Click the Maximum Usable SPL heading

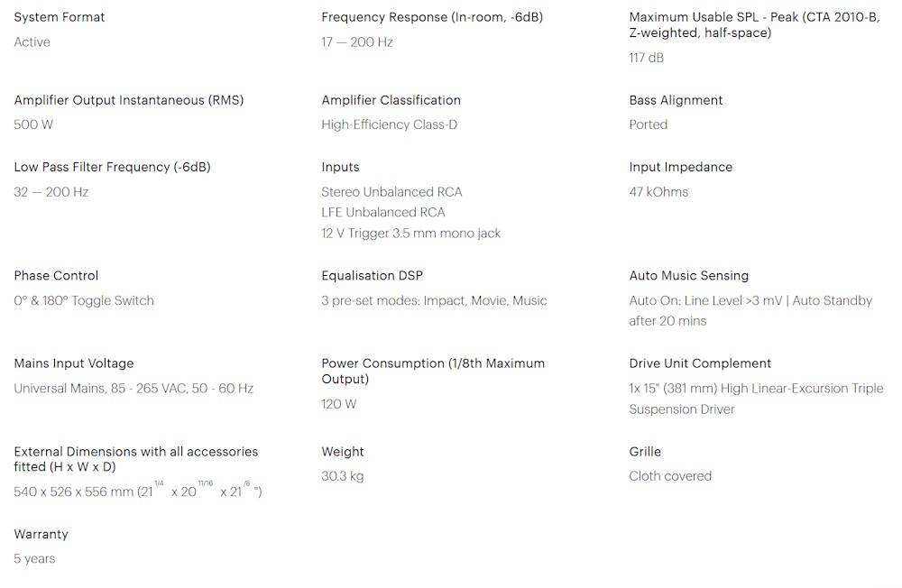[754, 24]
